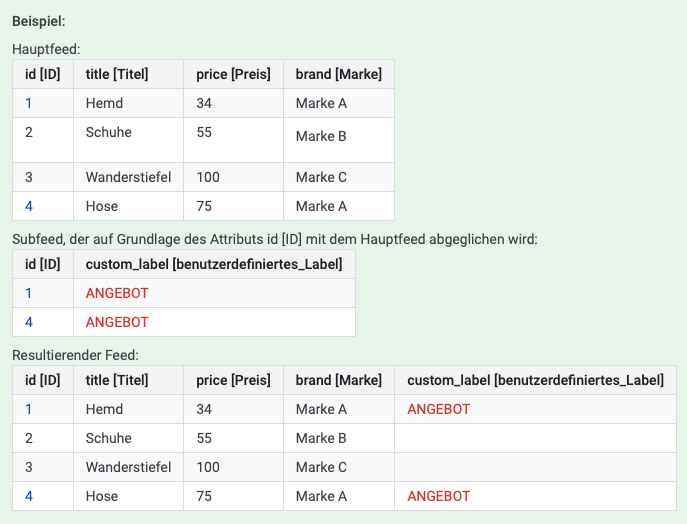The width and height of the screenshot is (687, 524).
Task: Click ID 4 in Subfeed table
Action: 28,322
